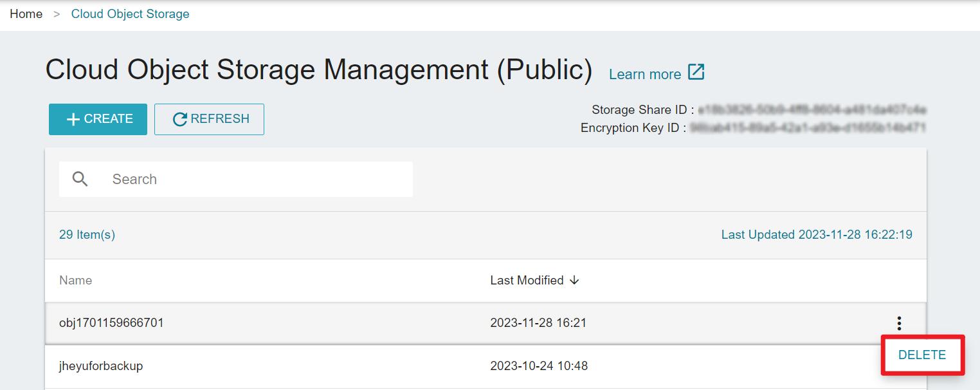
Task: Click the blurred Storage Share ID value
Action: point(812,109)
